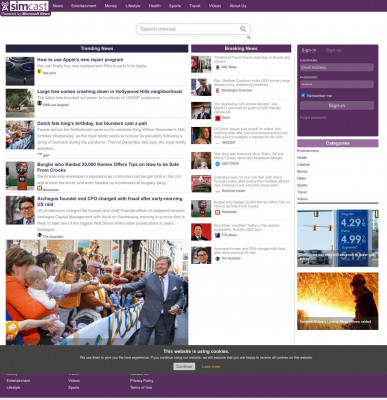Viewport: 387px width, 400px height.
Task: Toggle the Remember me checkbox
Action: (x=303, y=95)
